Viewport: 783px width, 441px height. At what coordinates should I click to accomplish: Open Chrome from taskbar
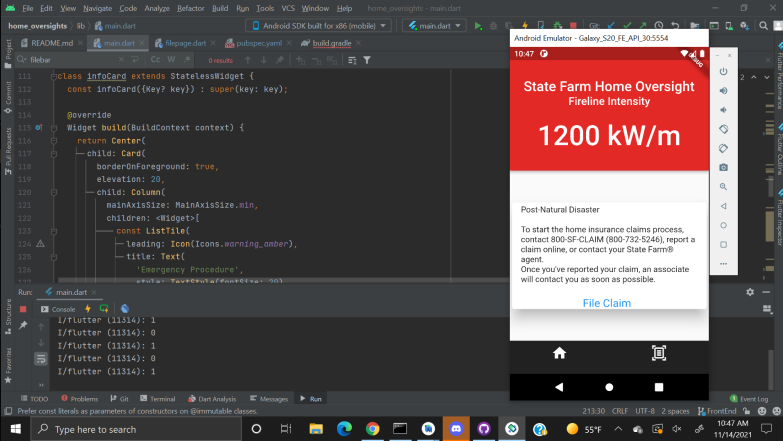coord(372,429)
